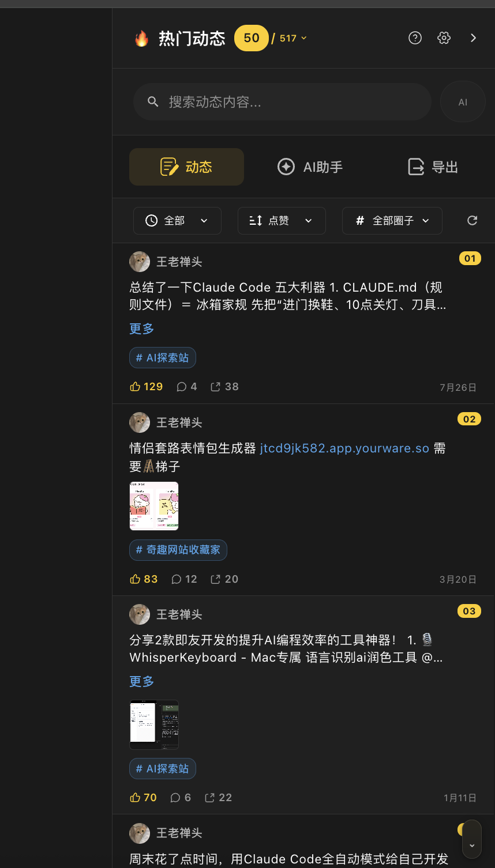Expand the 517 count dropdown

click(293, 38)
